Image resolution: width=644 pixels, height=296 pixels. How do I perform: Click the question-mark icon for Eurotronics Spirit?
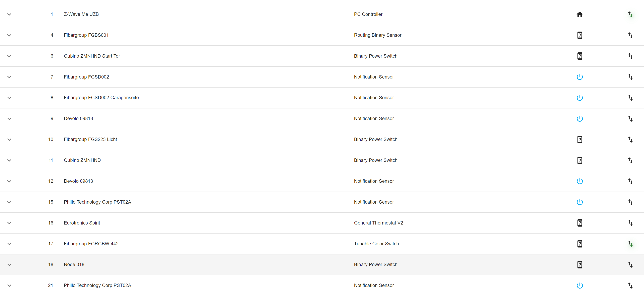(x=579, y=223)
